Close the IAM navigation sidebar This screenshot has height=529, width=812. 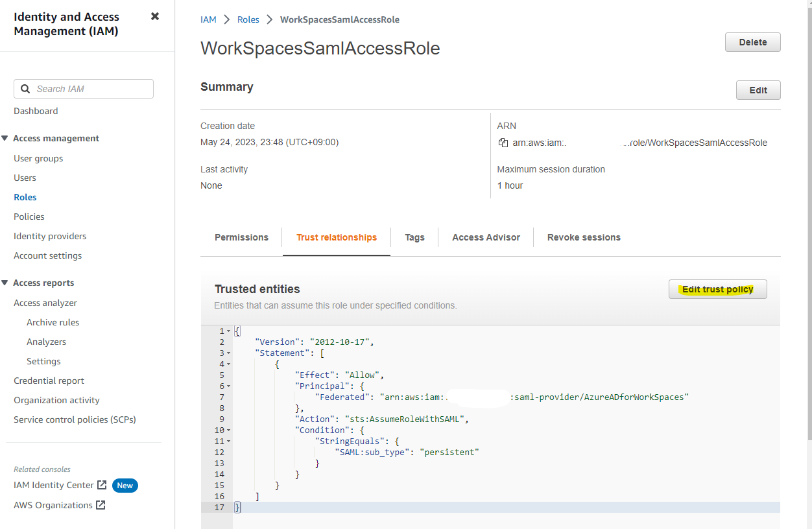pos(154,16)
